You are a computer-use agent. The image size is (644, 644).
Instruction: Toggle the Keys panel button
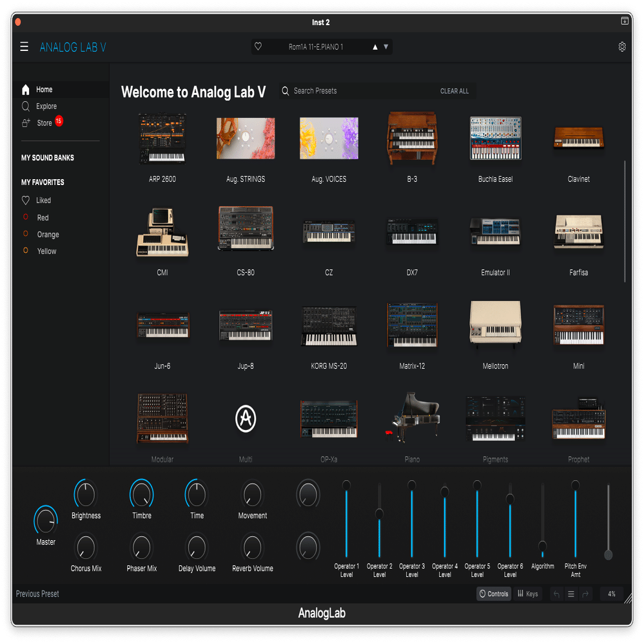click(x=528, y=594)
